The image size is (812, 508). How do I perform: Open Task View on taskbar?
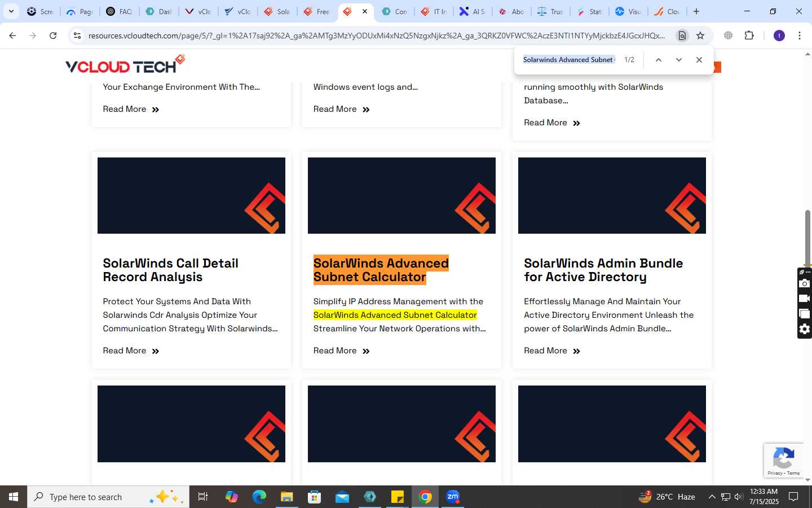point(203,497)
